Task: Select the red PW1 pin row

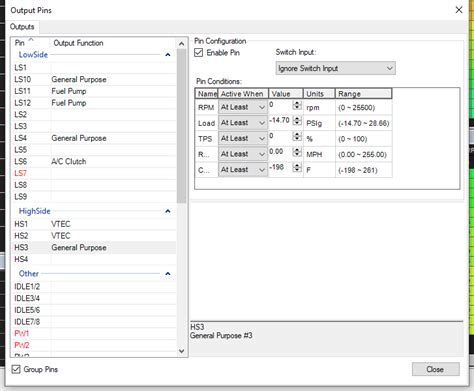Action: point(94,333)
